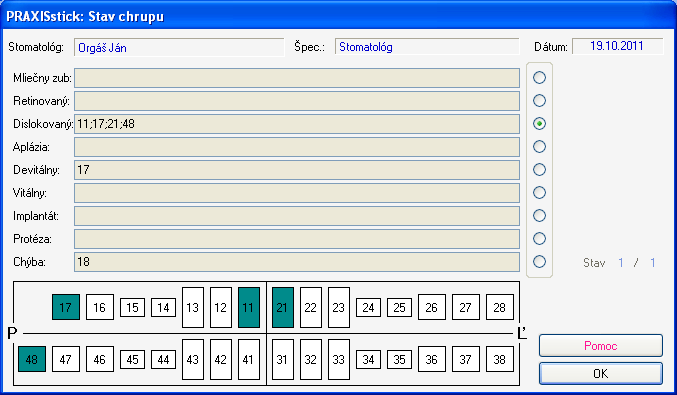Select tooth 28 at upper right
This screenshot has width=677, height=395.
[500, 307]
